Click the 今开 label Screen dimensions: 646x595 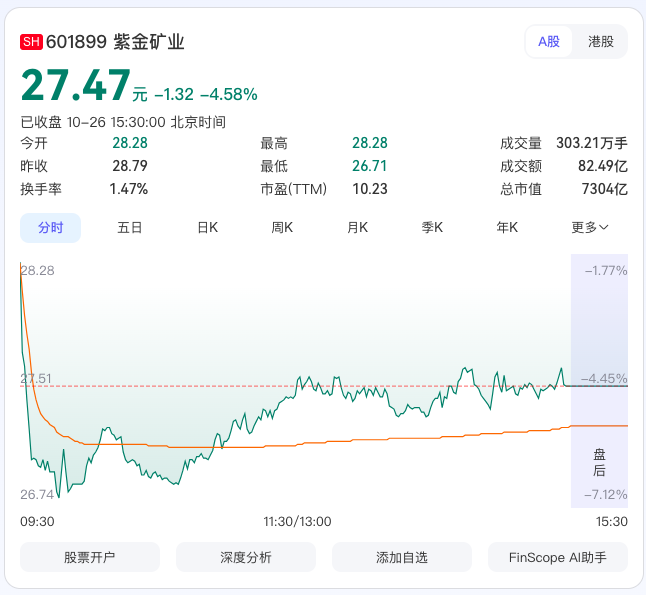pyautogui.click(x=34, y=143)
